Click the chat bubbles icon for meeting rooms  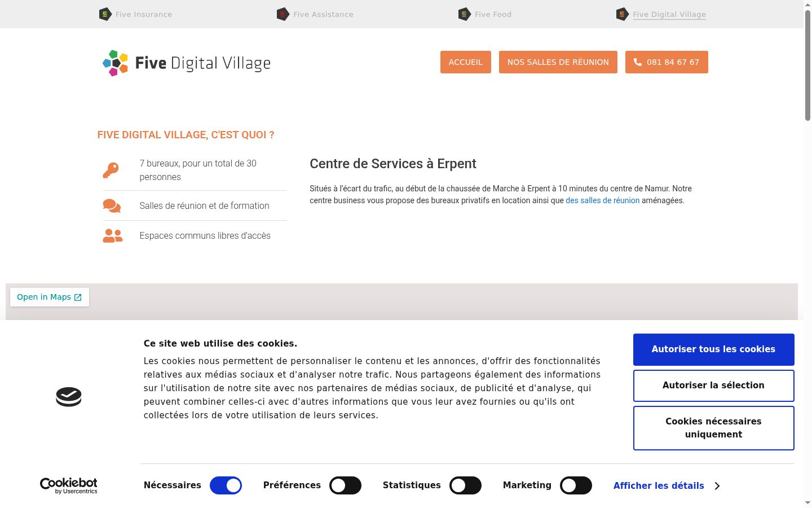point(112,206)
